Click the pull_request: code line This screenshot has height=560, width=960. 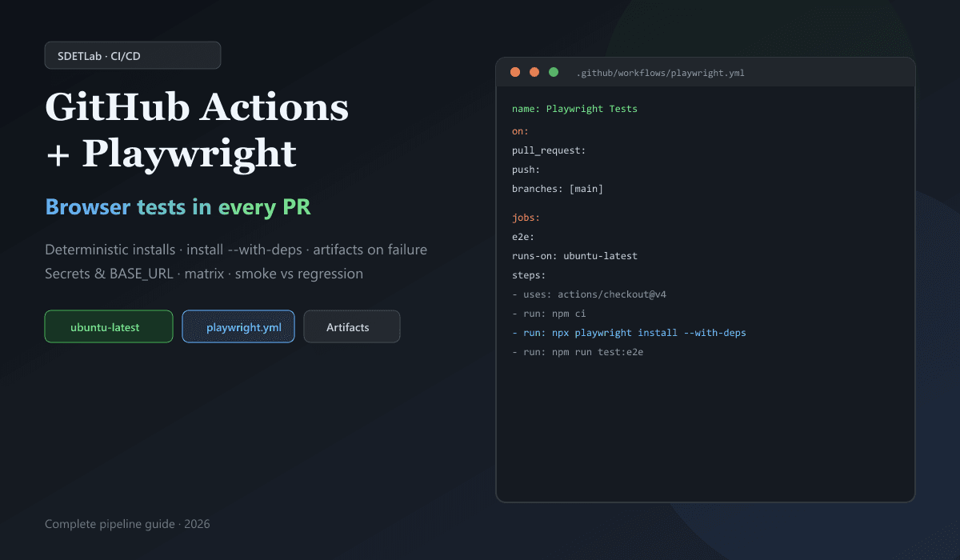click(549, 150)
